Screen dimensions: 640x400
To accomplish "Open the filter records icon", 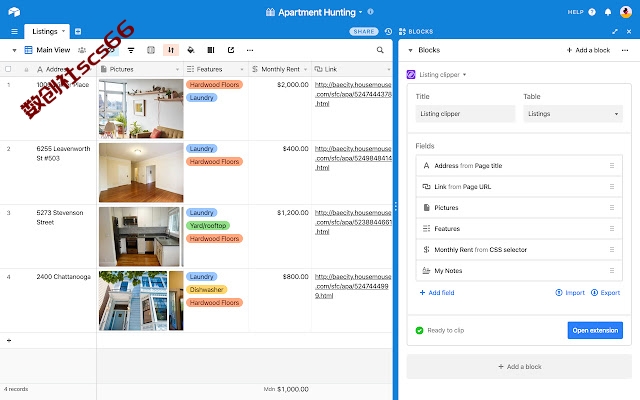I will 131,50.
